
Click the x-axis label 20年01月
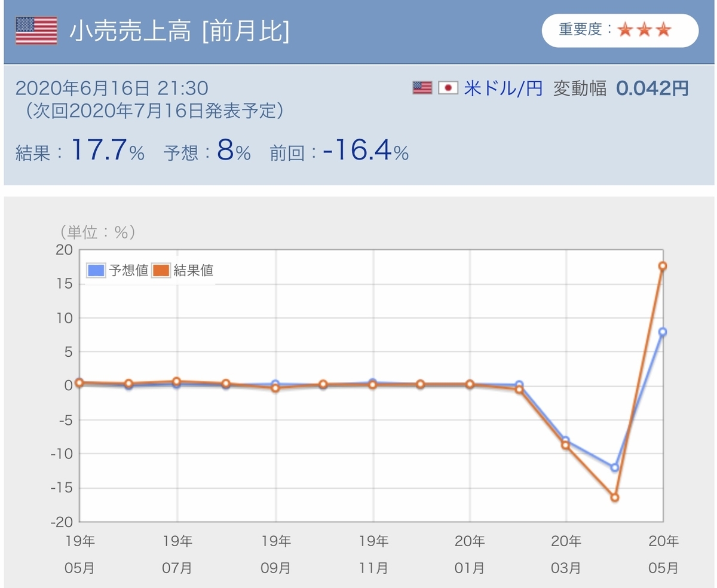pos(470,555)
